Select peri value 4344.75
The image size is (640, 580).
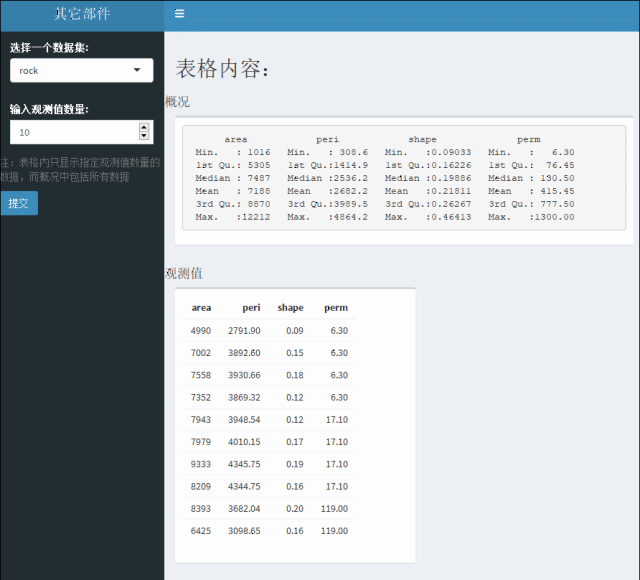(244, 486)
